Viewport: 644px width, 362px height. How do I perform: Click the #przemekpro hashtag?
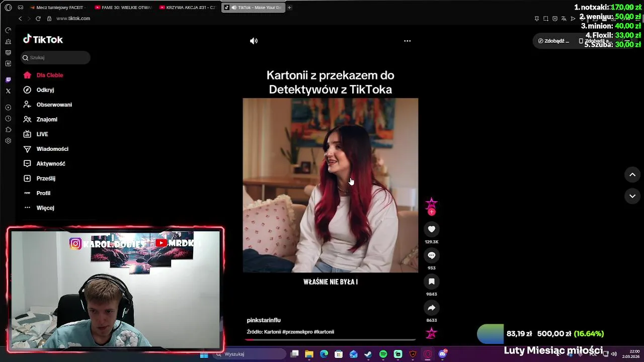tap(297, 332)
